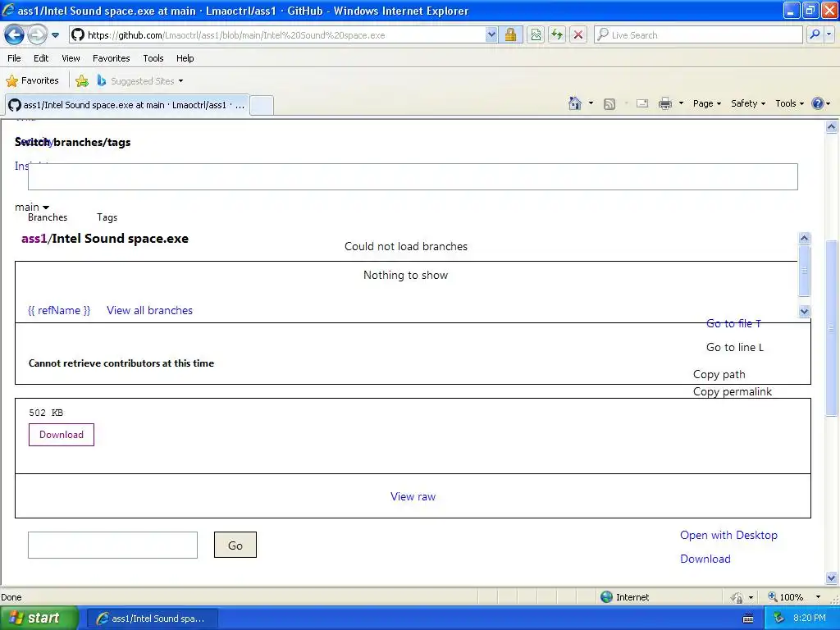Open the 100% zoom level control
Image resolution: width=840 pixels, height=630 pixels.
[794, 597]
